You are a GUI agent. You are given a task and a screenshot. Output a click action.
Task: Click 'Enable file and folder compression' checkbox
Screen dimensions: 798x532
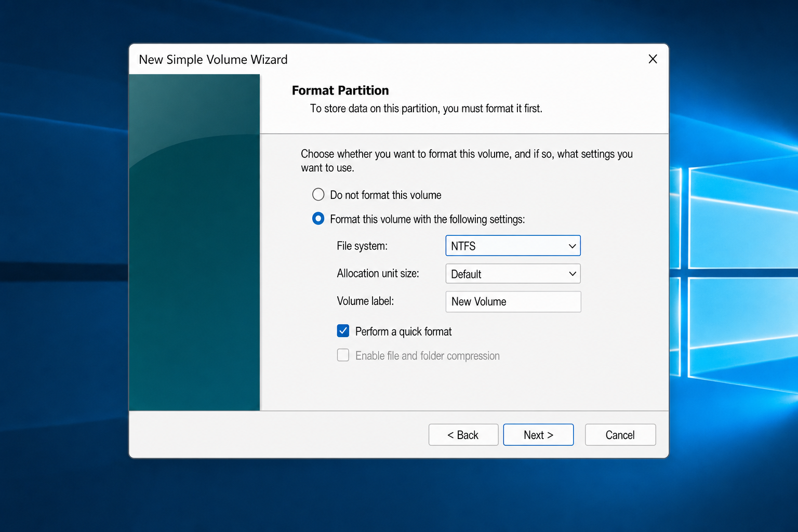343,355
